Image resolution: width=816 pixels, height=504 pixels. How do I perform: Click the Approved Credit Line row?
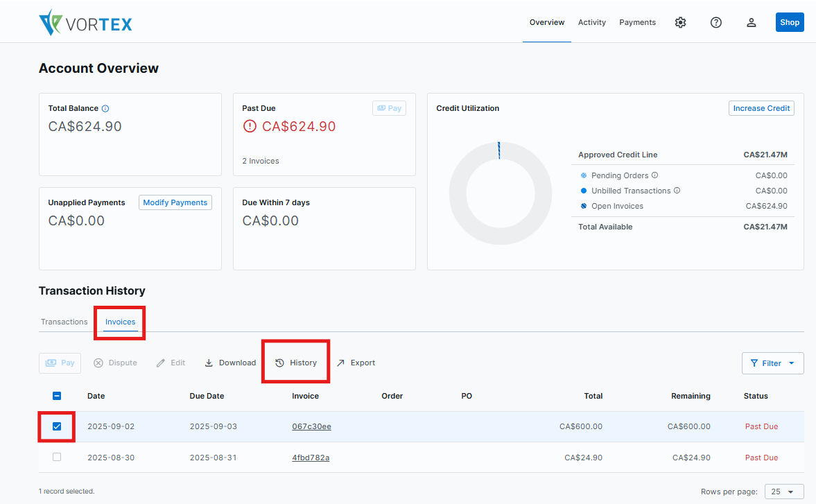(683, 155)
